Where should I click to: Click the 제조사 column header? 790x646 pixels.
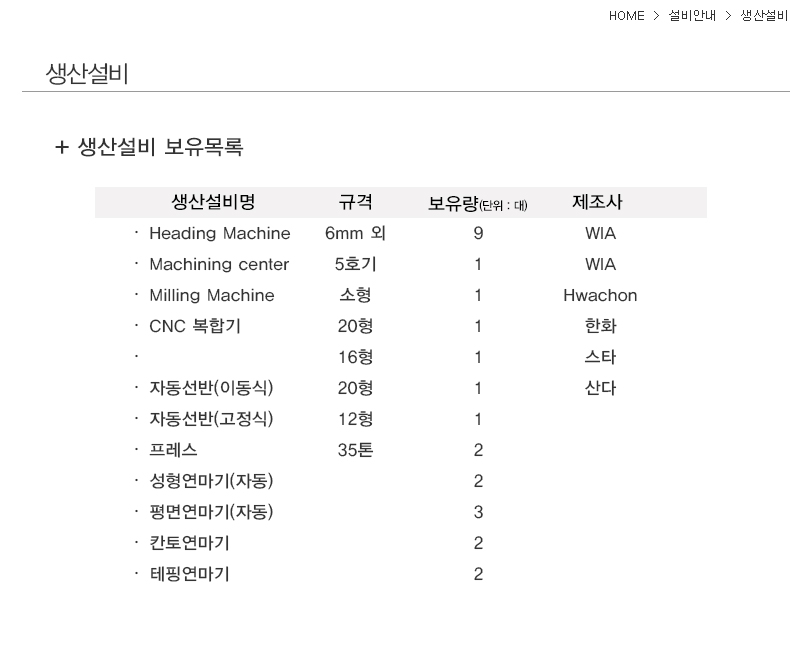coord(598,202)
